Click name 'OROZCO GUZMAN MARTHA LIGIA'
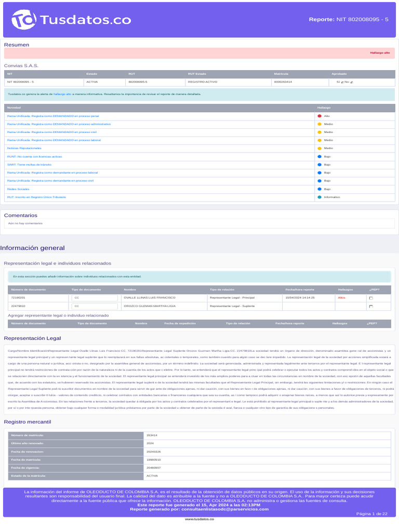The width and height of the screenshot is (399, 532). point(150,306)
